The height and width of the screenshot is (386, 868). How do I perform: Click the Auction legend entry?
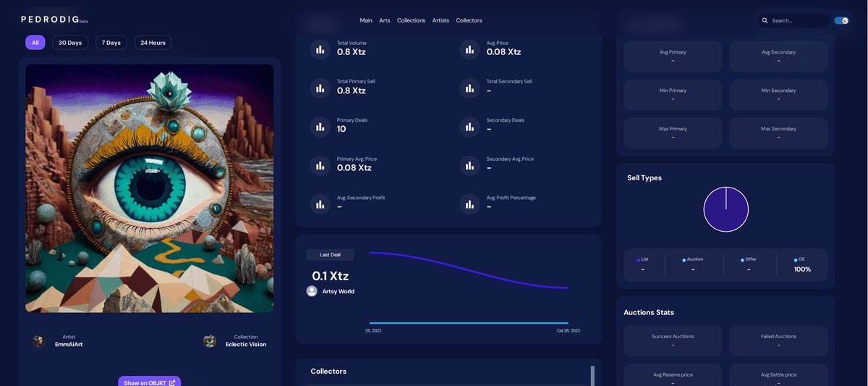coord(693,264)
